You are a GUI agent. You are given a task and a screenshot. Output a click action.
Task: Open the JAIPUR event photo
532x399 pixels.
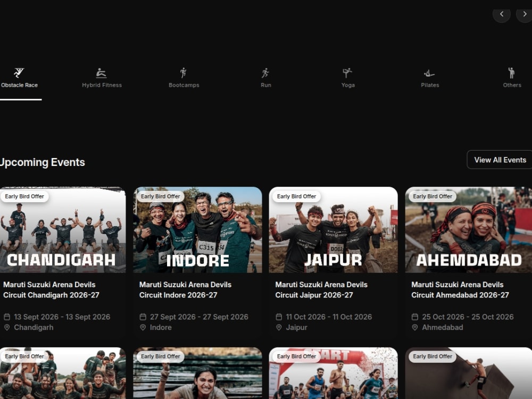[334, 230]
